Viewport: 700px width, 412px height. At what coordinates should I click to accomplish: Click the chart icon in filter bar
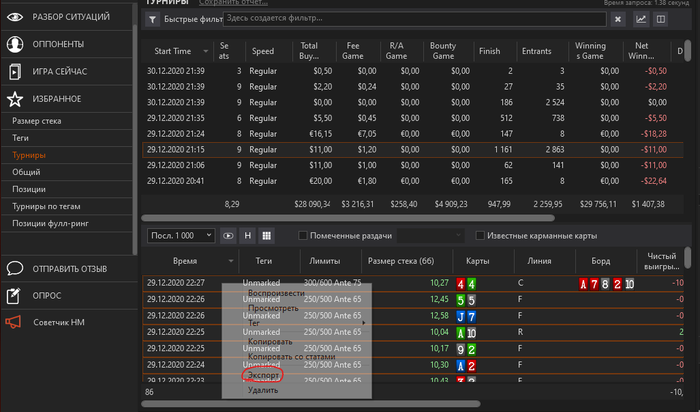coord(641,19)
